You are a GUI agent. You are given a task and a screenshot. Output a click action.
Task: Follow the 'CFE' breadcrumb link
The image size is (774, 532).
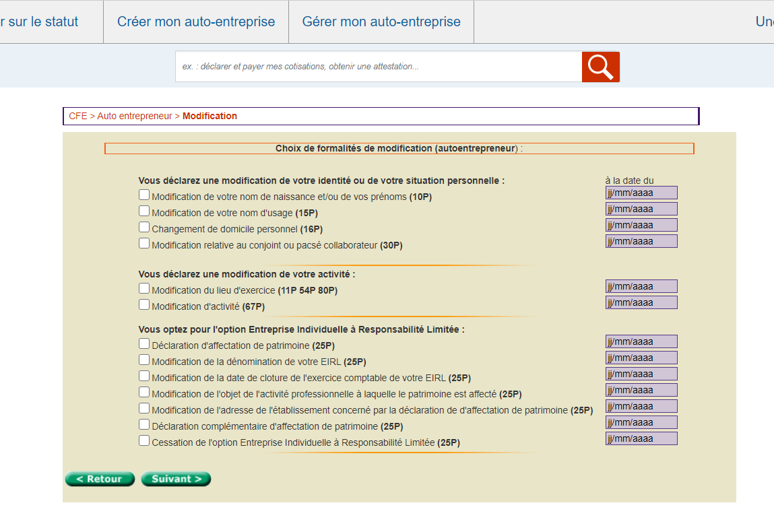click(x=78, y=116)
